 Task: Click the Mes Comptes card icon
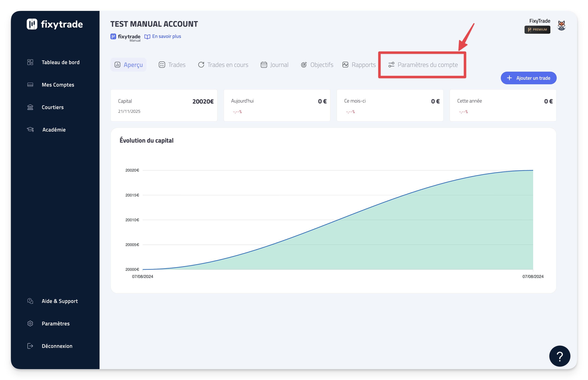pos(30,85)
